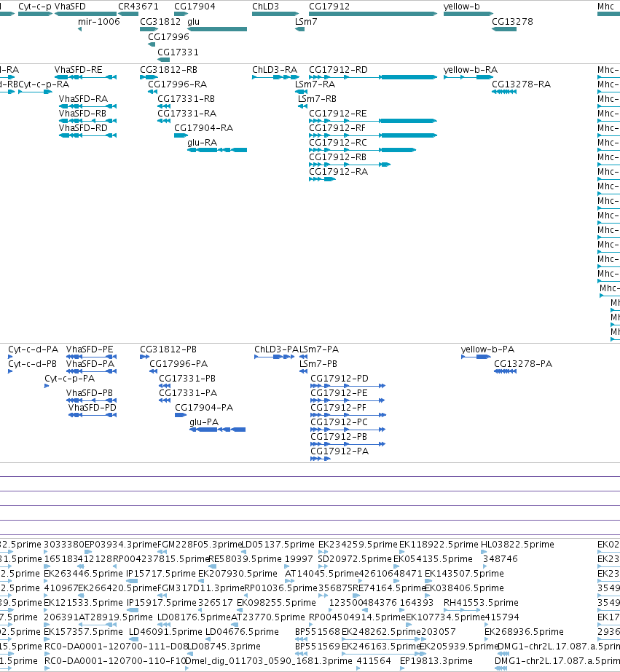
Task: Select the EP19813.3prime EST label
Action: 436,661
